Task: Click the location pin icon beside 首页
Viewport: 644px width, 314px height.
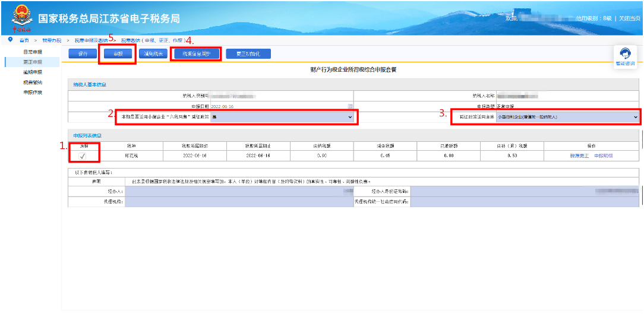Action: 10,40
